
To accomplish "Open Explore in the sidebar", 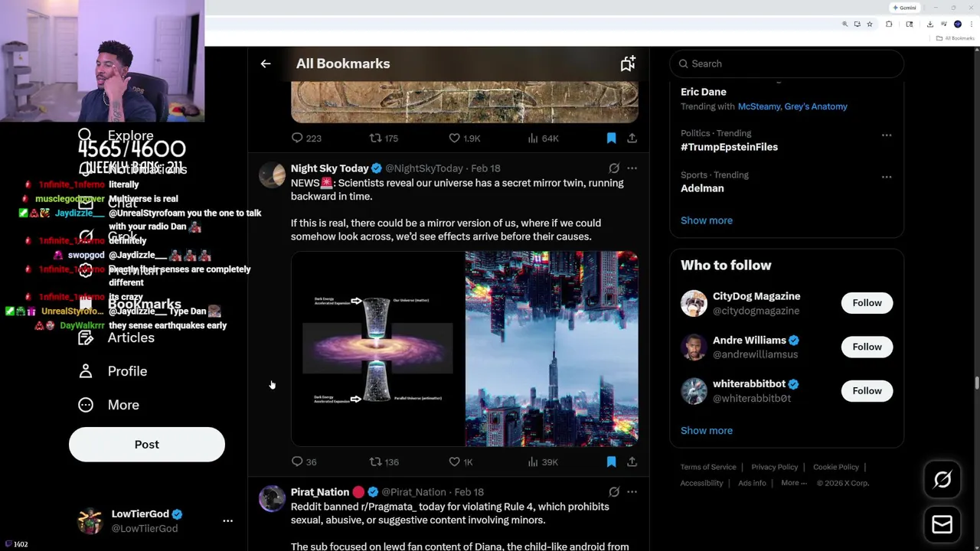I will pos(116,136).
